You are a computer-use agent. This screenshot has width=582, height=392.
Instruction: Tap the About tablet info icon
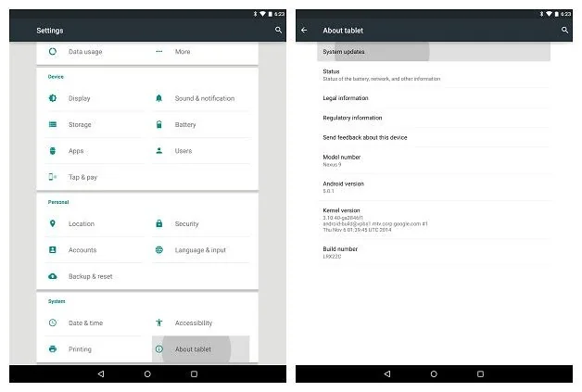(x=158, y=349)
